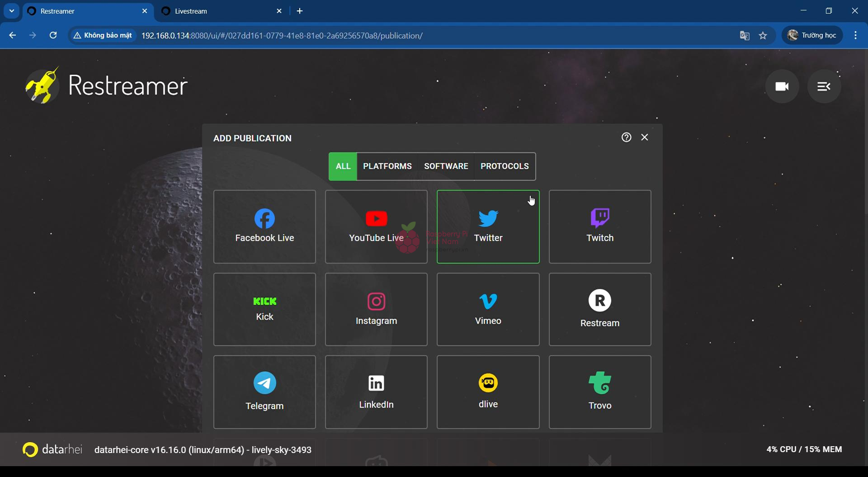This screenshot has width=868, height=477.
Task: Choose Restream as the publication service
Action: tap(599, 309)
